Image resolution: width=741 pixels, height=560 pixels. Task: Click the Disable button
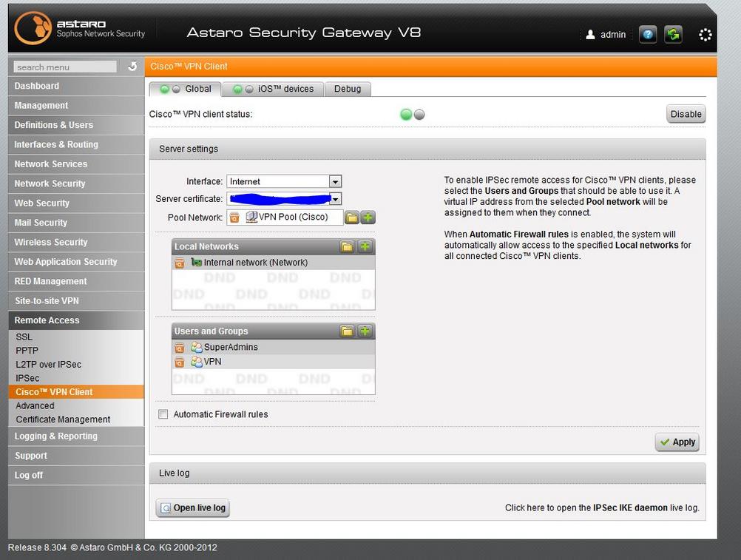686,114
